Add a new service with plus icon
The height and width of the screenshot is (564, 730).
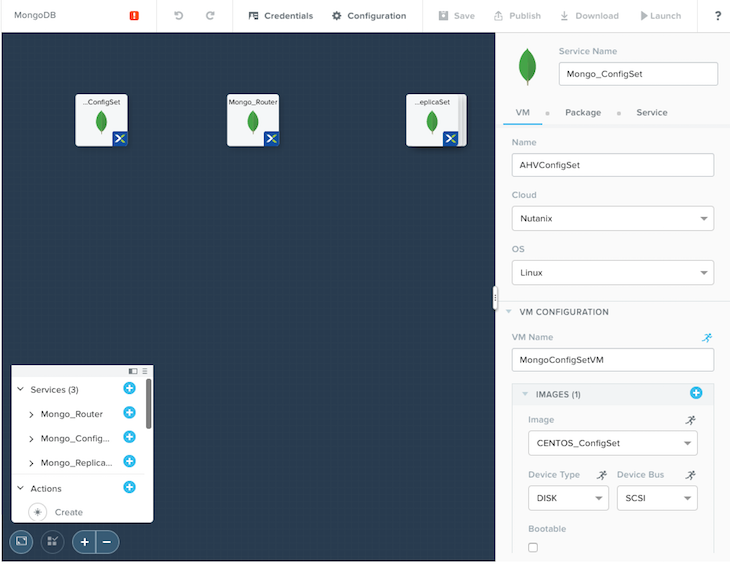click(x=129, y=388)
